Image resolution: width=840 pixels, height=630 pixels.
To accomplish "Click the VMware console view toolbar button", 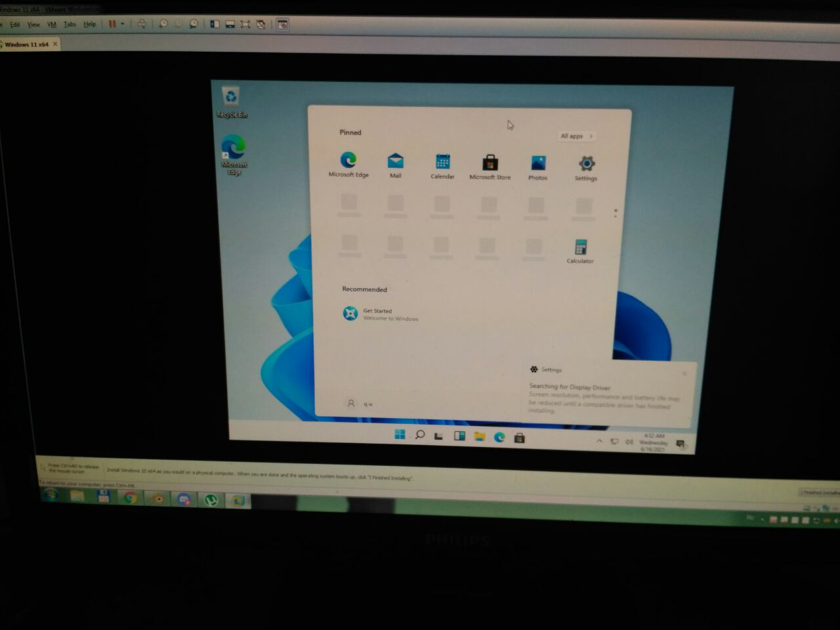I will pos(283,25).
